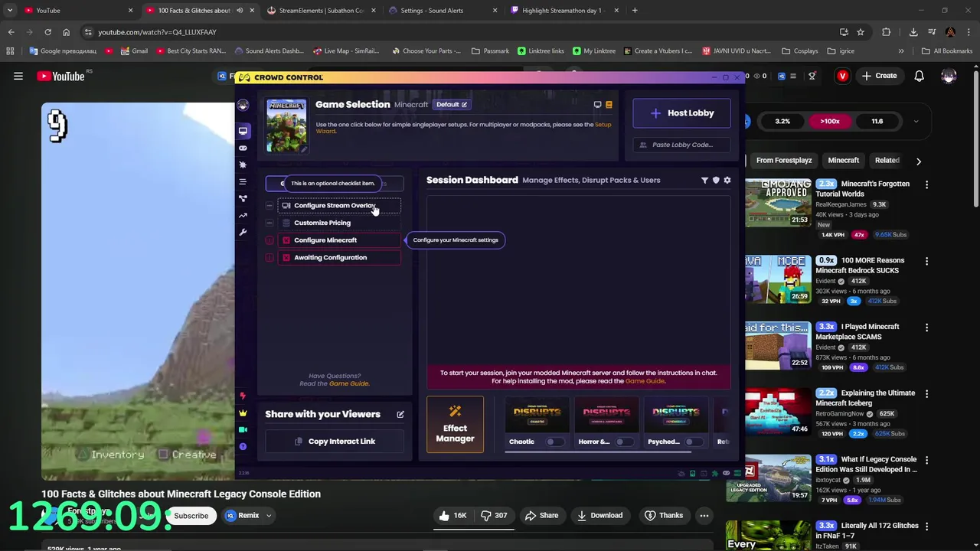Image resolution: width=980 pixels, height=551 pixels.
Task: Click the monitor icon beside the orange book
Action: 597,105
